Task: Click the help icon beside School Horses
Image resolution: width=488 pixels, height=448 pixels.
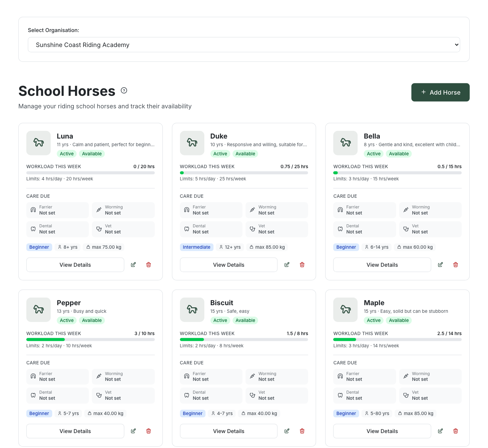Action: [x=124, y=90]
